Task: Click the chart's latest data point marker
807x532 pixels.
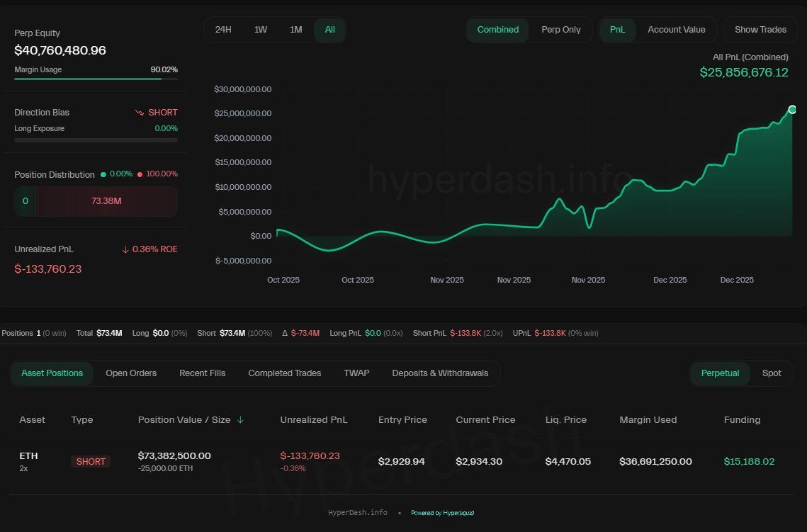Action: point(792,109)
